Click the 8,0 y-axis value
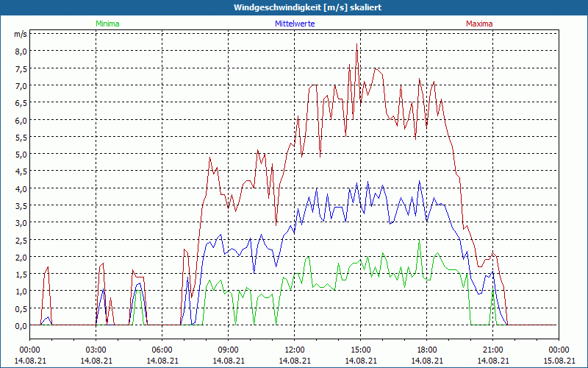The height and width of the screenshot is (368, 588). click(x=21, y=52)
